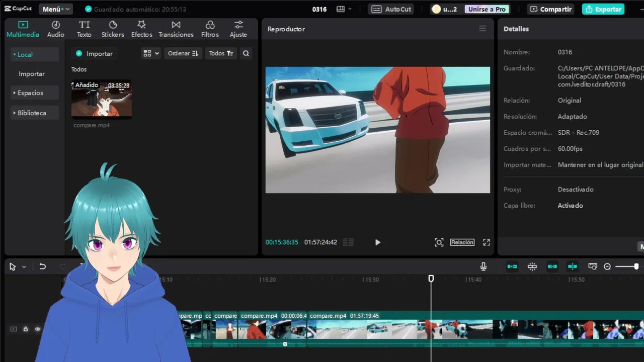The width and height of the screenshot is (644, 362).
Task: Collapse the Local section
Action: click(x=34, y=54)
